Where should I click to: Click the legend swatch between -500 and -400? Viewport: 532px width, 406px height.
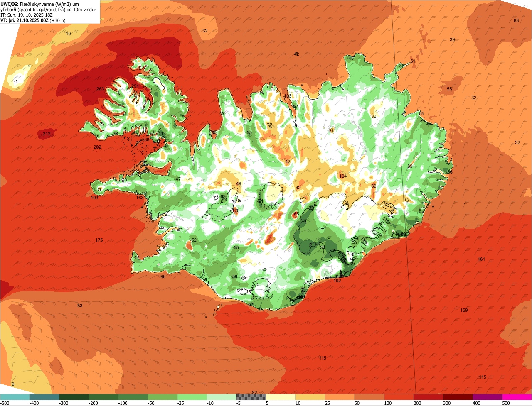tap(15, 397)
